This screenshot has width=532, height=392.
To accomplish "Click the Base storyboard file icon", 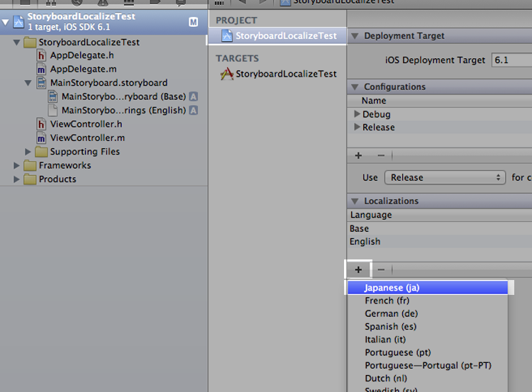I will coord(52,96).
